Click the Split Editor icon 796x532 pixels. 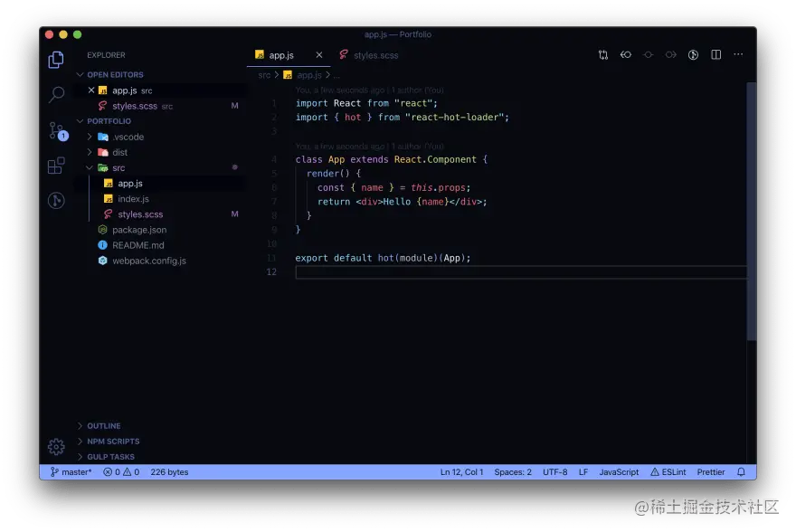[716, 55]
